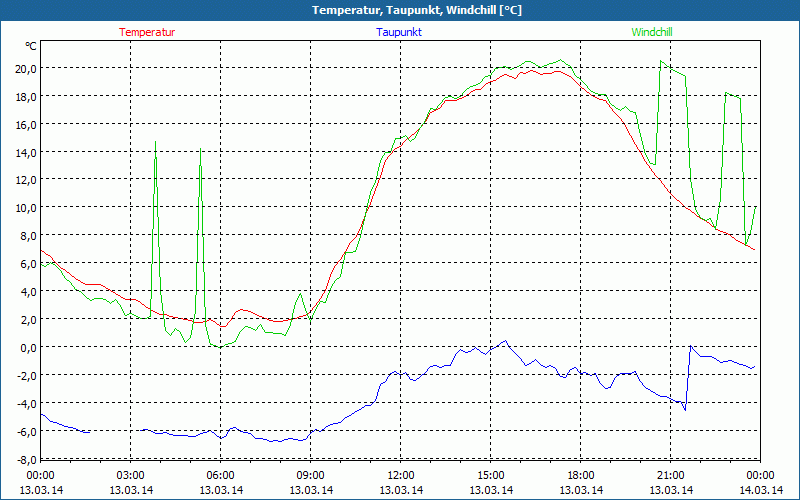Click the green Windchill legend label
Viewport: 800px width, 500px height.
point(652,32)
